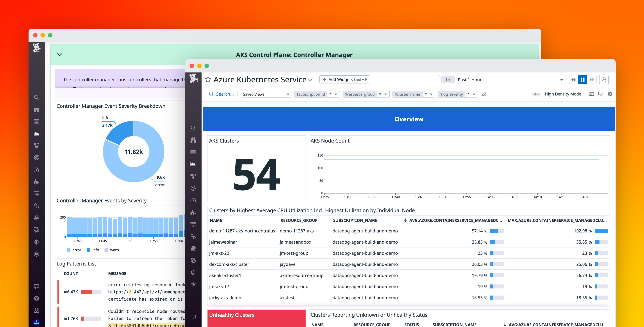This screenshot has width=644, height=327.
Task: Switch to the Overview section banner
Action: tap(408, 119)
